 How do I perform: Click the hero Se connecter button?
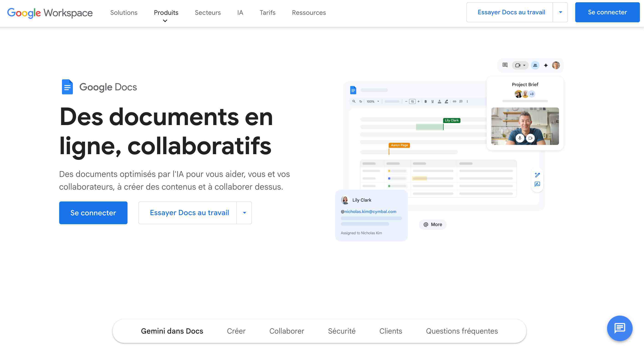(x=93, y=213)
